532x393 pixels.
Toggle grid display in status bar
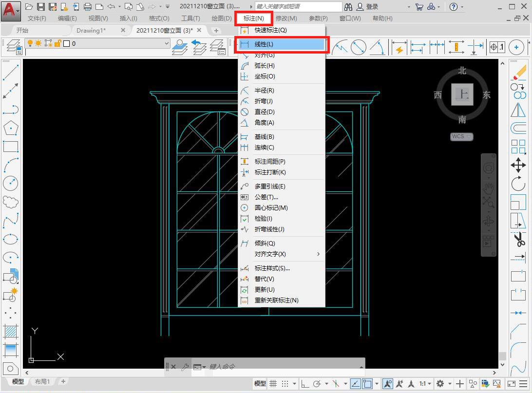pyautogui.click(x=273, y=384)
